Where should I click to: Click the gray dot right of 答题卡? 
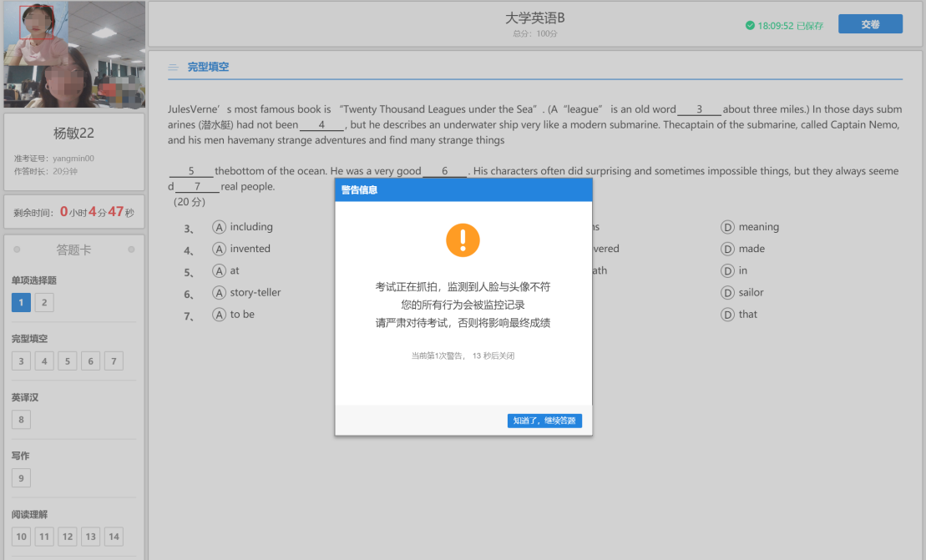(x=131, y=250)
